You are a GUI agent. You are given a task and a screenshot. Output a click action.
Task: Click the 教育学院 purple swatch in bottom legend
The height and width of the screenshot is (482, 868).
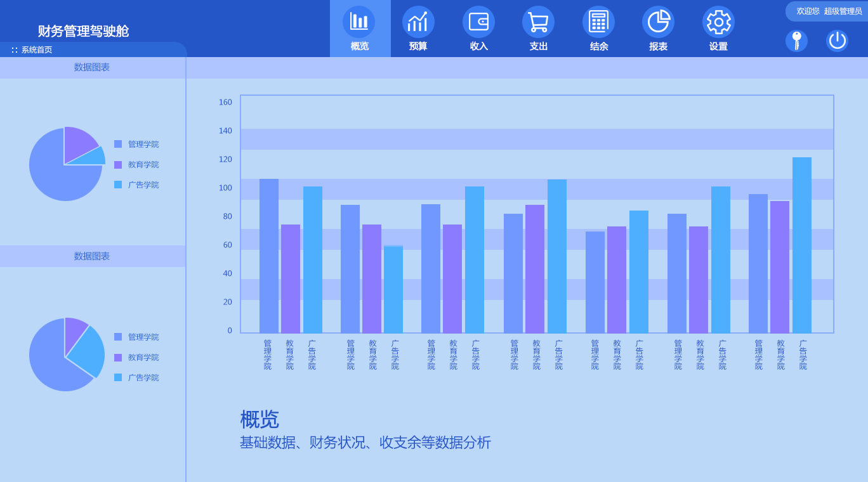point(118,358)
